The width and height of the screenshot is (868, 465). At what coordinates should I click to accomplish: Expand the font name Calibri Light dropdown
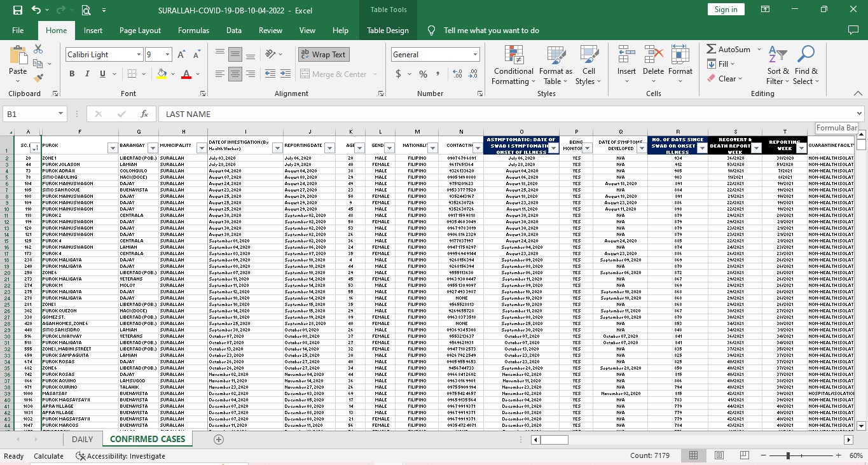pyautogui.click(x=137, y=55)
